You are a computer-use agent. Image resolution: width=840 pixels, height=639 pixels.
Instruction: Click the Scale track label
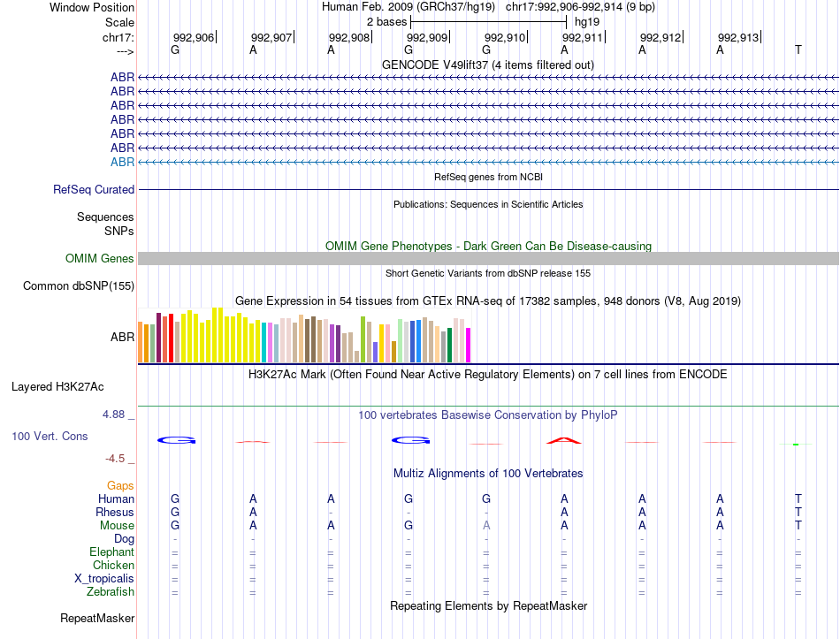coord(119,22)
